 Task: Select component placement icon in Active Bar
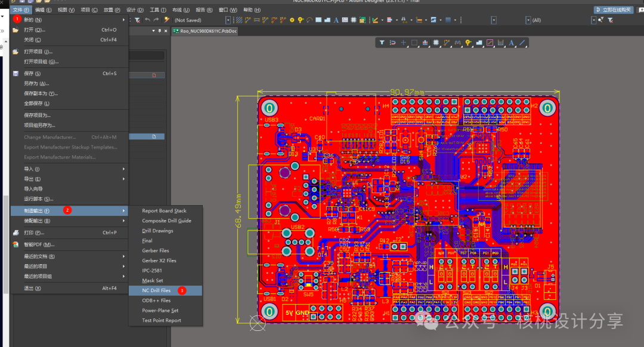pyautogui.click(x=436, y=42)
